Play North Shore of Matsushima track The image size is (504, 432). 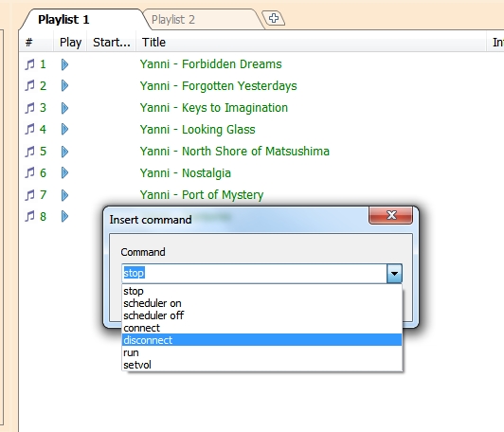[64, 152]
